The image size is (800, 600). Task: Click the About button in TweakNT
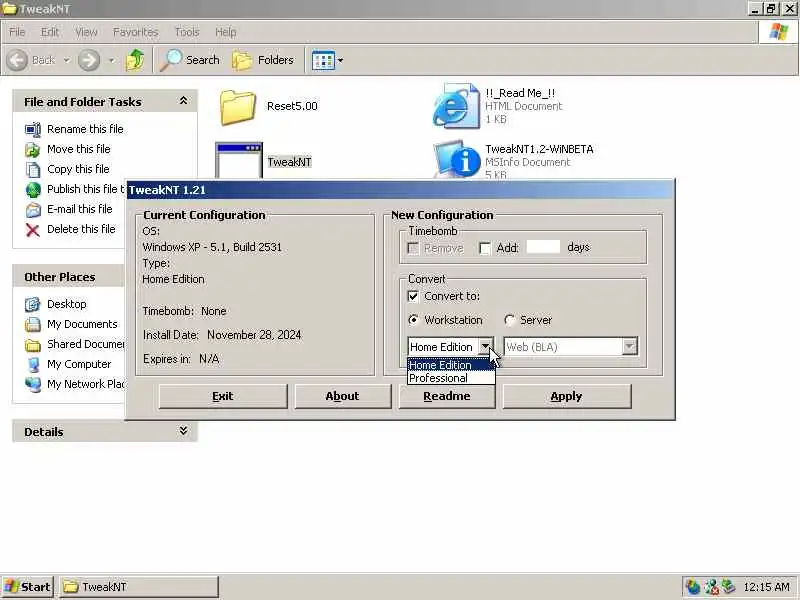(x=342, y=396)
